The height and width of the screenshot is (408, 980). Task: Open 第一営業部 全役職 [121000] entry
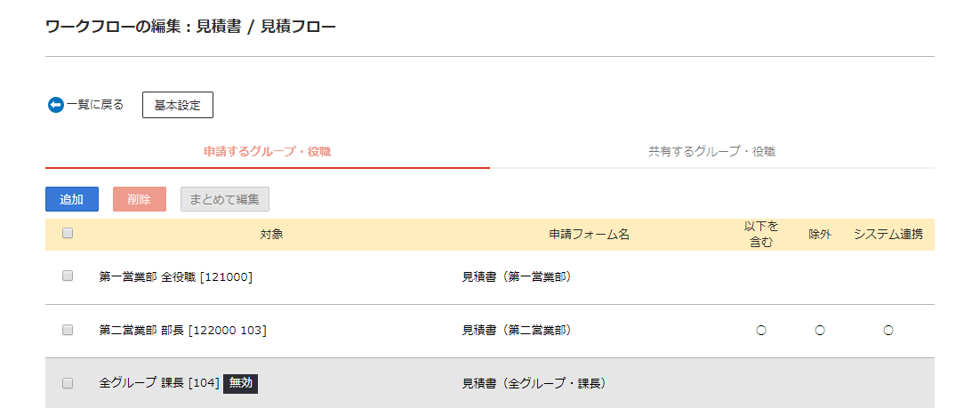175,276
